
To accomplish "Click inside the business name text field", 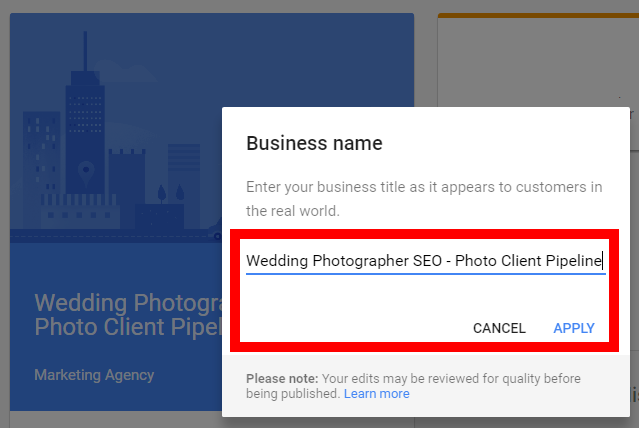I will (426, 261).
